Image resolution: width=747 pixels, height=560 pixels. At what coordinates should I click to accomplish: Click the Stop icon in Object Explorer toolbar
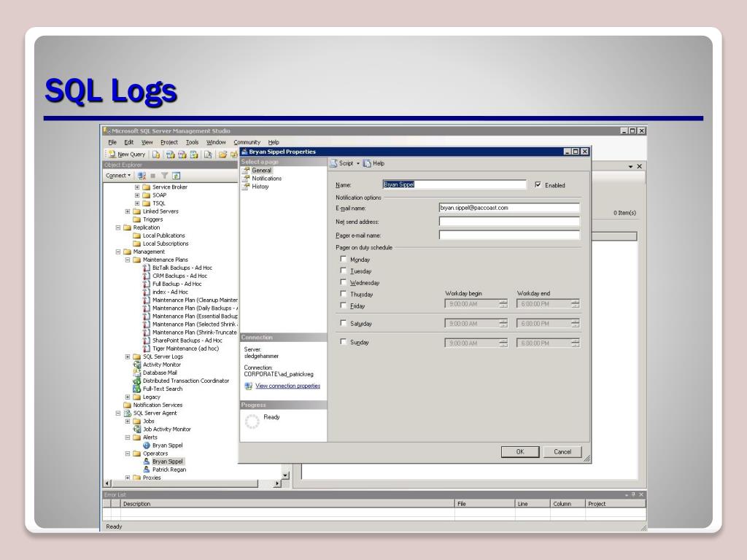(153, 176)
